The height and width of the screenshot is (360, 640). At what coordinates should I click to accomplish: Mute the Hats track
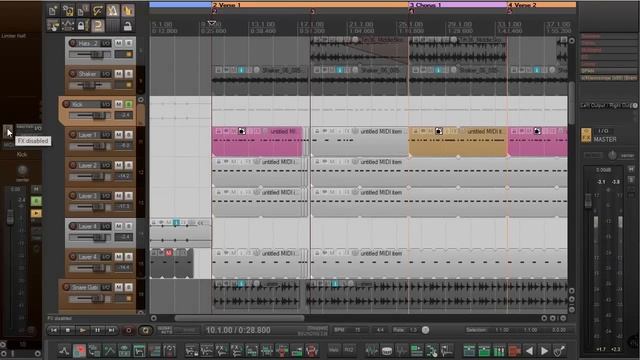click(x=118, y=43)
